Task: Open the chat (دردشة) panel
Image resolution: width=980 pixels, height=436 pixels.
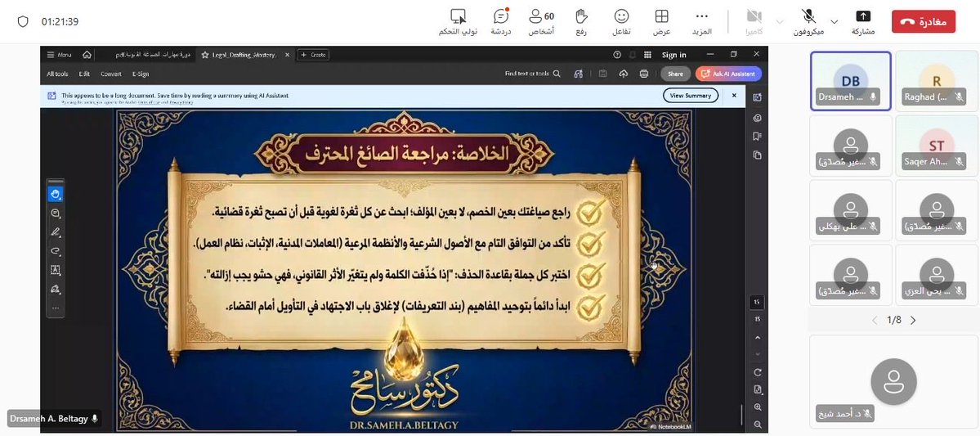Action: [501, 22]
